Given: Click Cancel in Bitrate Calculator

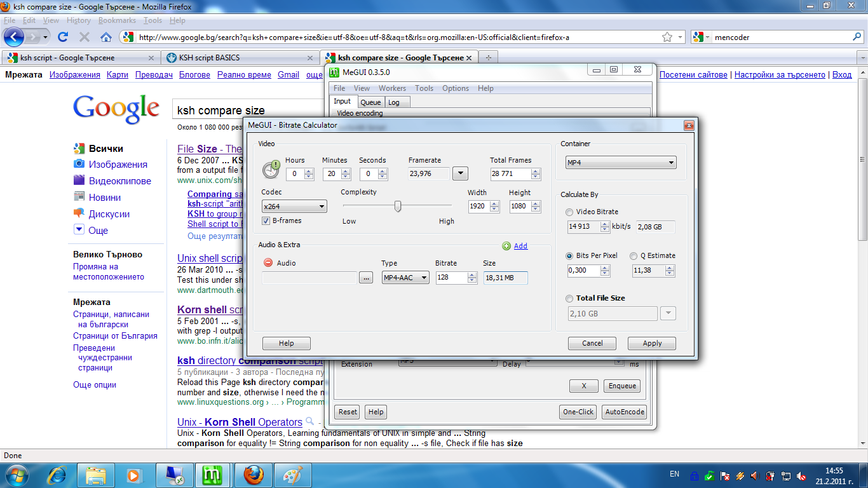Looking at the screenshot, I should (592, 343).
